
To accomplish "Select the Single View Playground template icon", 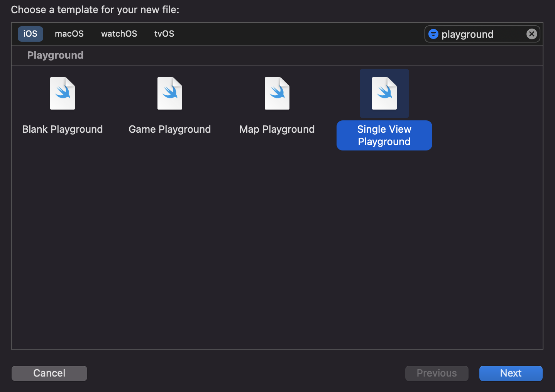I will tap(384, 93).
